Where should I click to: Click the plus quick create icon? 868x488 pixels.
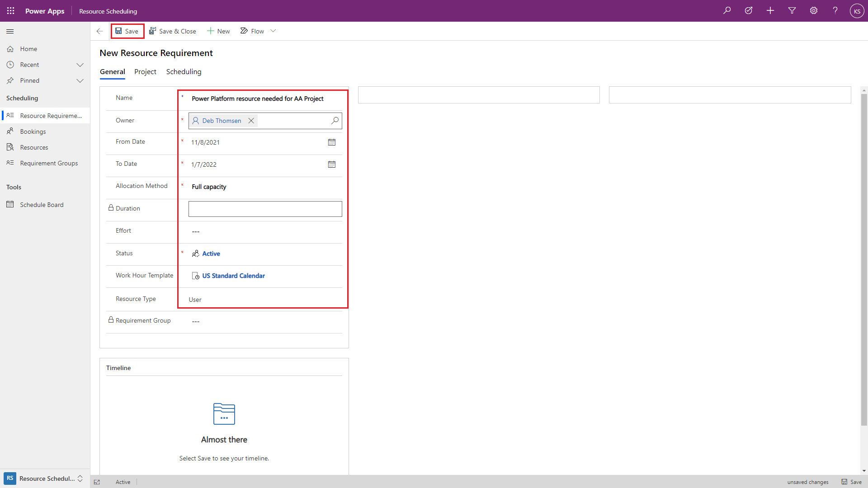[770, 10]
